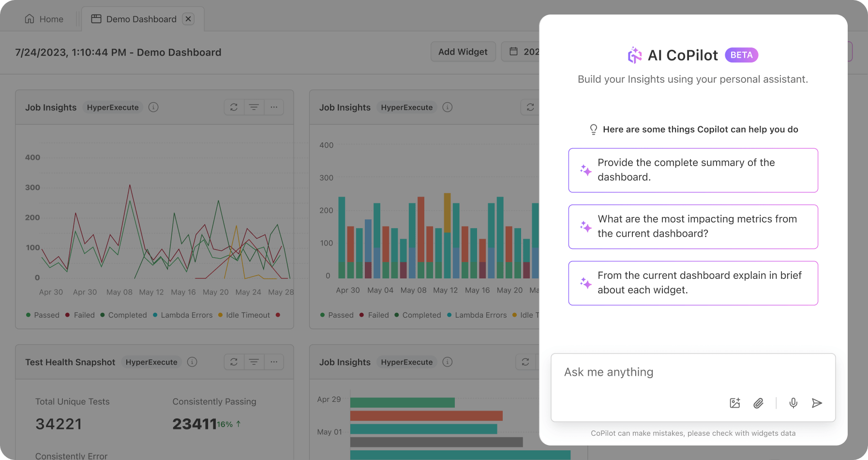Click the microphone voice input icon
The height and width of the screenshot is (460, 868).
click(793, 403)
